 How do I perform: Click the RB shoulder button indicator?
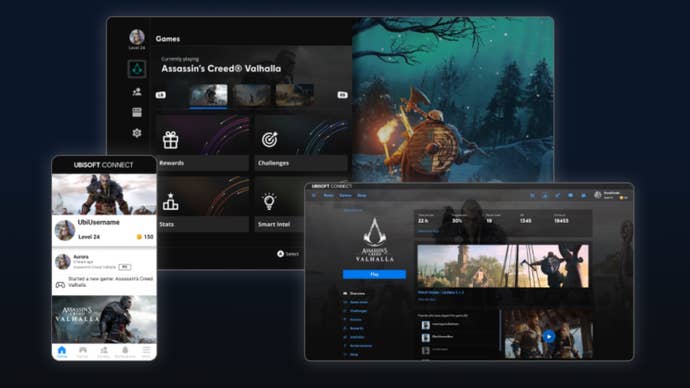342,95
